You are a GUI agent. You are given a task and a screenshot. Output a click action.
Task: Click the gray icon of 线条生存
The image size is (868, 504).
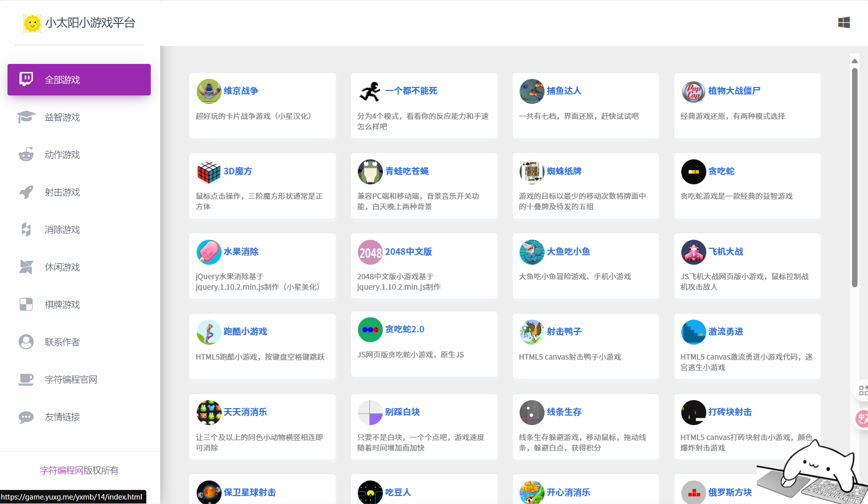(x=532, y=412)
